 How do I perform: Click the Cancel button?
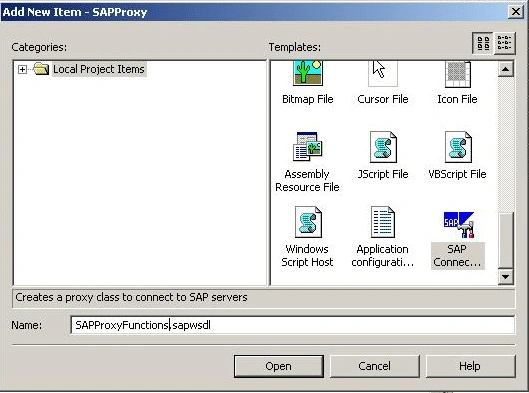click(374, 366)
